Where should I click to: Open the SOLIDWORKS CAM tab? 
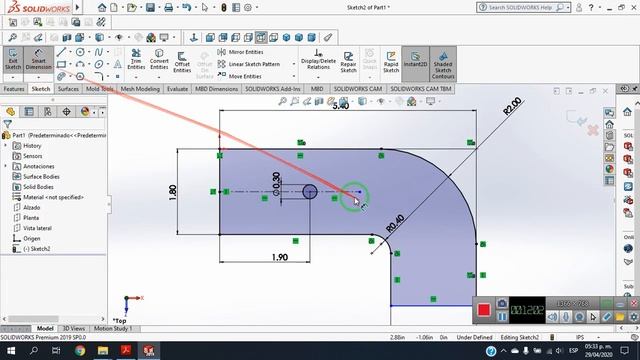[358, 89]
